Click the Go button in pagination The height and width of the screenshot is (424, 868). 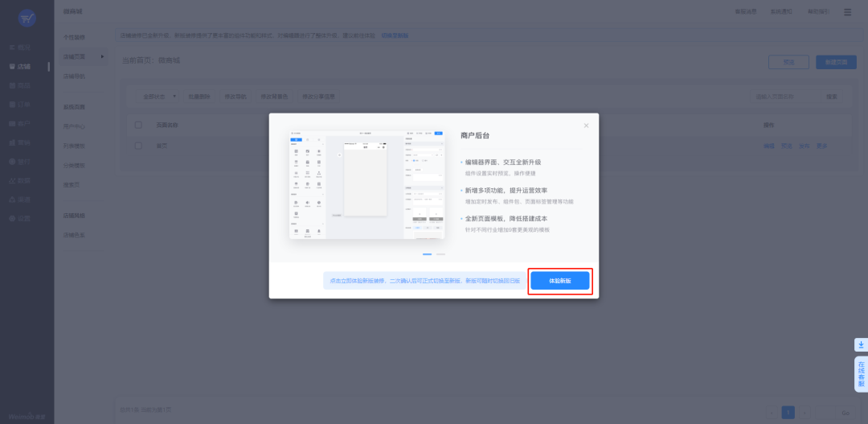pyautogui.click(x=845, y=413)
